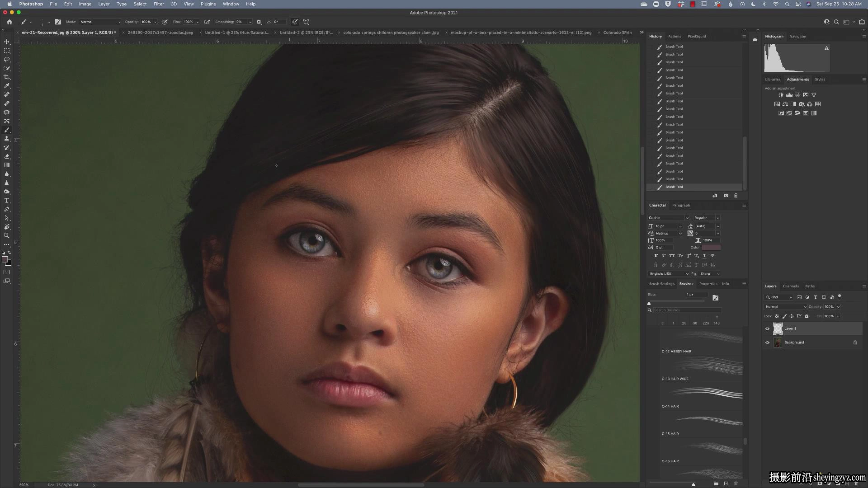
Task: Select the Lasso tool
Action: (7, 60)
